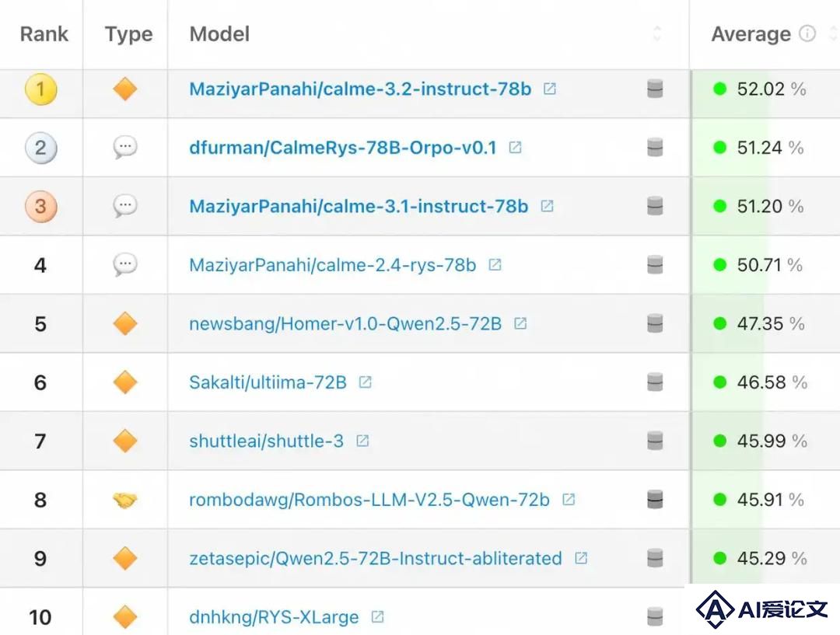Click external link icon beside calme-3.2-instruct-78b
Image resolution: width=840 pixels, height=635 pixels.
[550, 89]
